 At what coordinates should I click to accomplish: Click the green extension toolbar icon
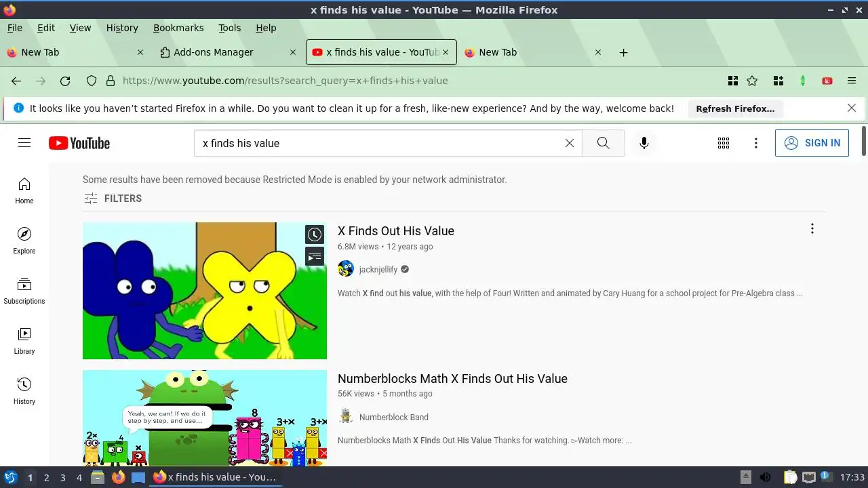click(x=803, y=81)
